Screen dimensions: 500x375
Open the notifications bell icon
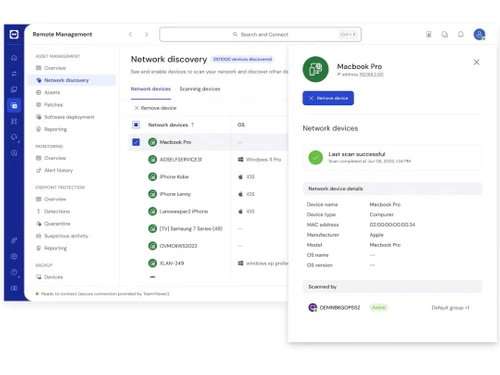461,34
